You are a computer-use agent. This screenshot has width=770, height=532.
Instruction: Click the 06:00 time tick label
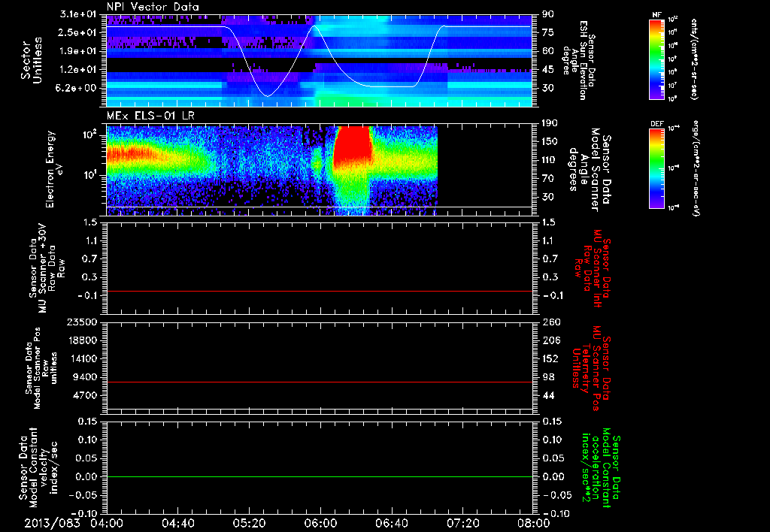point(320,523)
